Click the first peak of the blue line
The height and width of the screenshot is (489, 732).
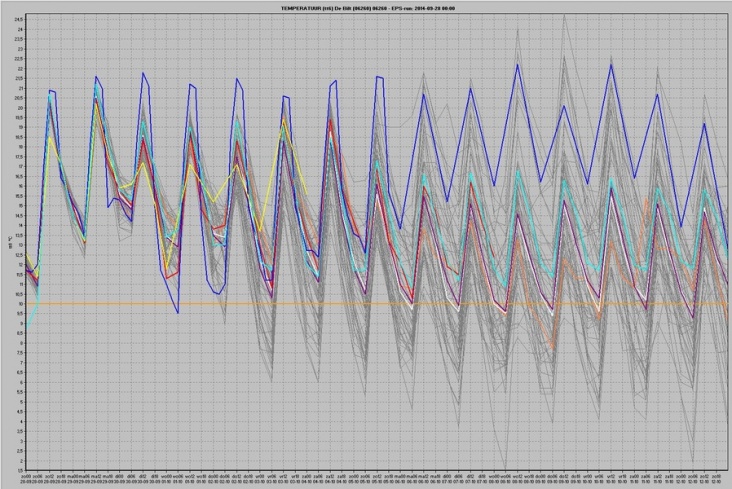pyautogui.click(x=49, y=91)
